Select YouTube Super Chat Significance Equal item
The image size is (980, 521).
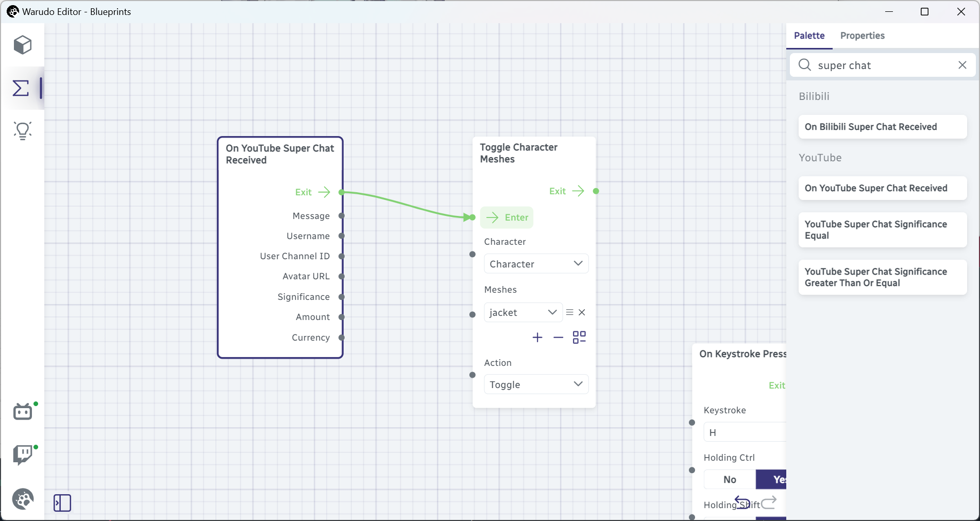(x=883, y=230)
